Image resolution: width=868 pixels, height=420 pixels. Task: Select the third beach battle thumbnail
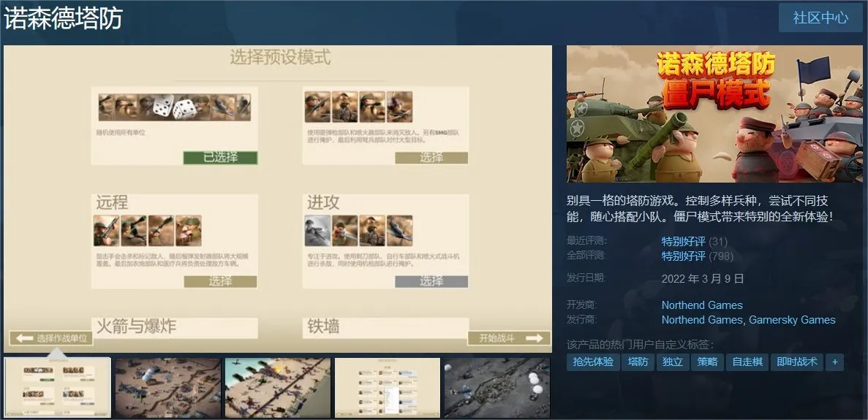pos(278,388)
